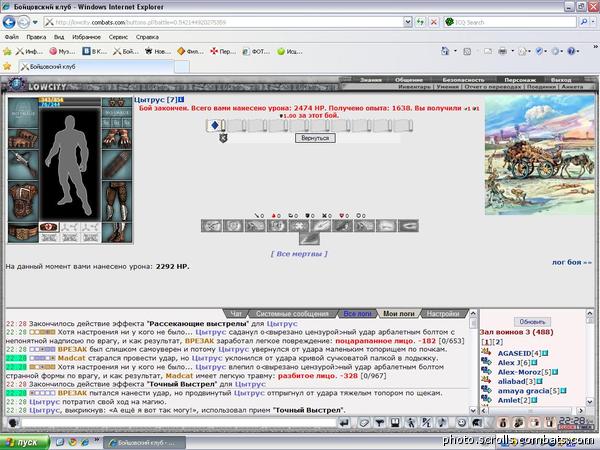Open the IE Help icon
Viewport: 600px width, 450px height.
(571, 51)
